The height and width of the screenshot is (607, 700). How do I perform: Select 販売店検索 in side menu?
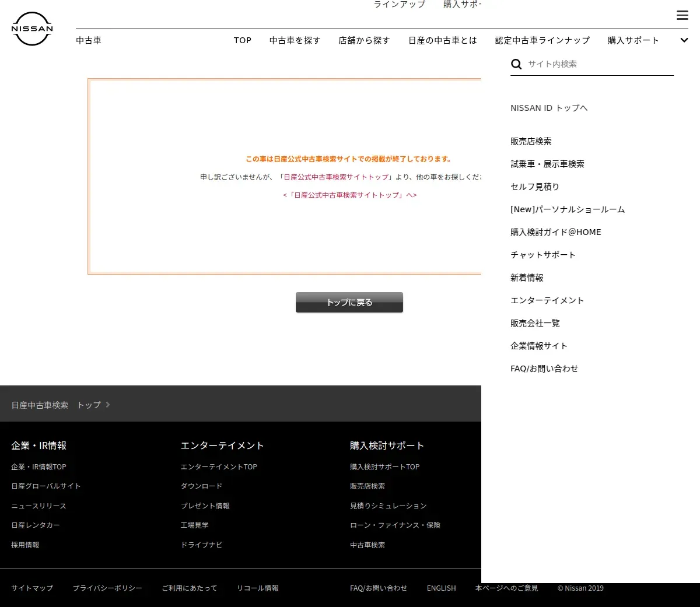point(531,141)
